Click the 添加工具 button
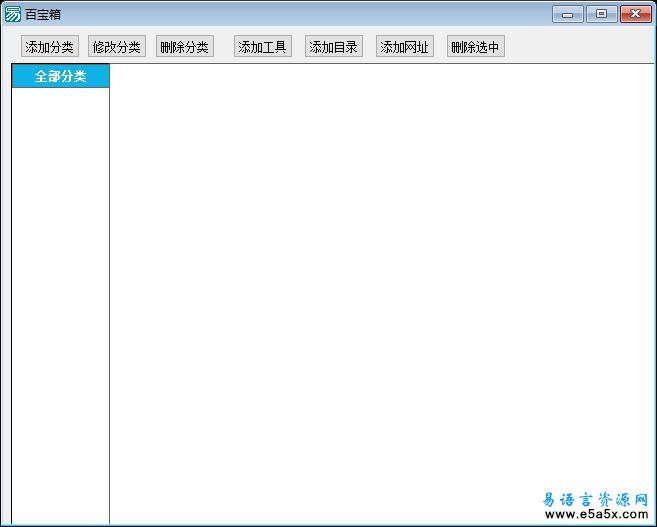This screenshot has width=657, height=527. (x=263, y=47)
